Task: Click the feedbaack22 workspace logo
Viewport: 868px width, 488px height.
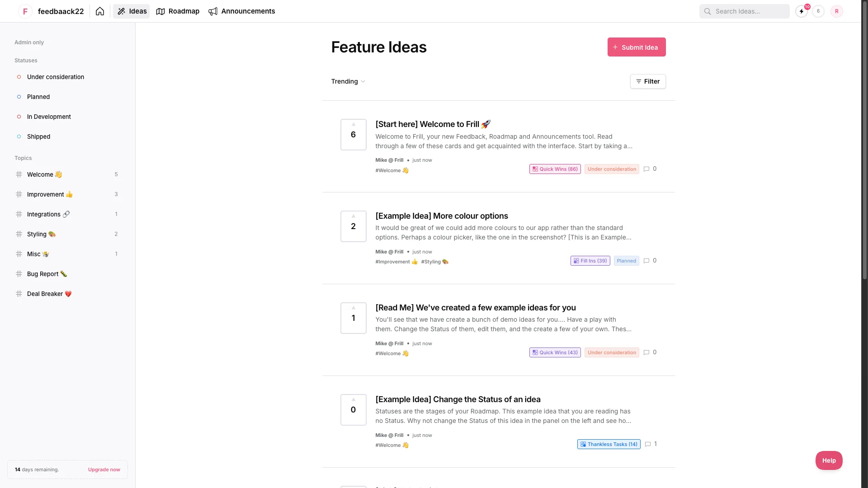Action: [x=51, y=11]
